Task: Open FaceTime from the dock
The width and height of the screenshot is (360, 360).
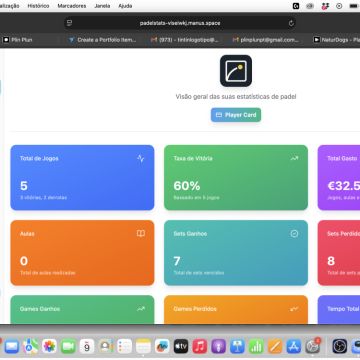Action: point(68,347)
